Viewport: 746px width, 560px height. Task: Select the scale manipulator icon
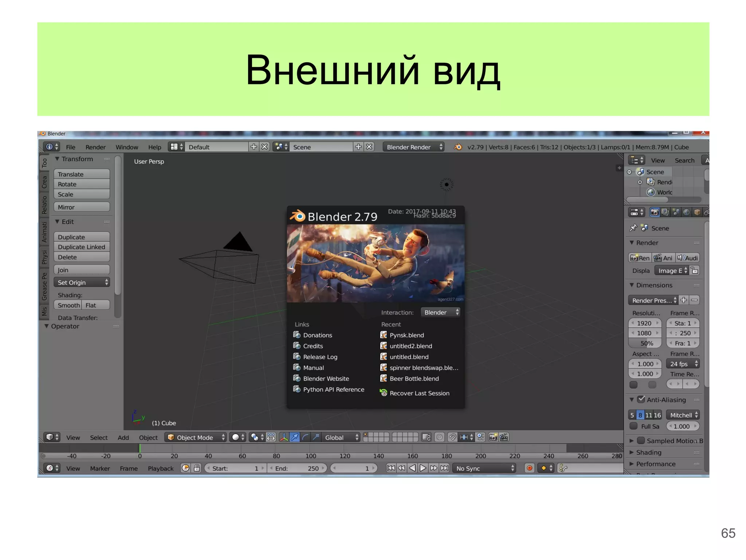point(316,437)
